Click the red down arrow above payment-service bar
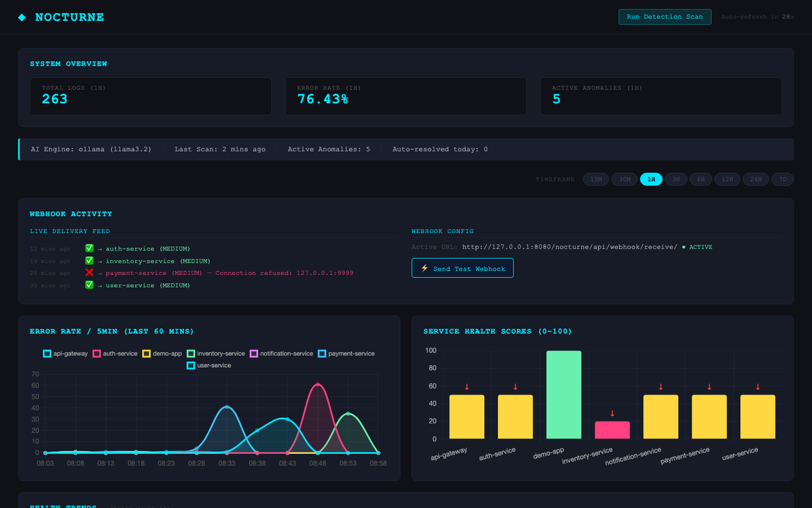This screenshot has width=812, height=508. click(709, 387)
